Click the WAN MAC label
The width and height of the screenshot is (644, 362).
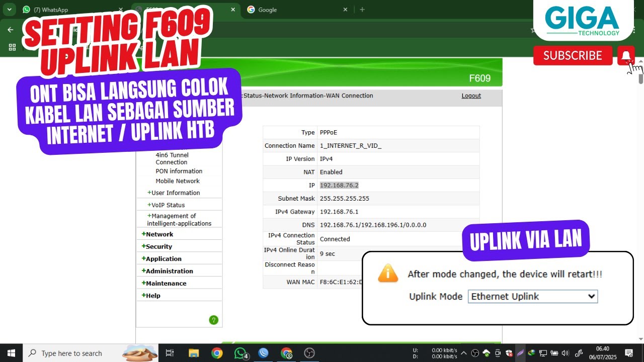300,282
